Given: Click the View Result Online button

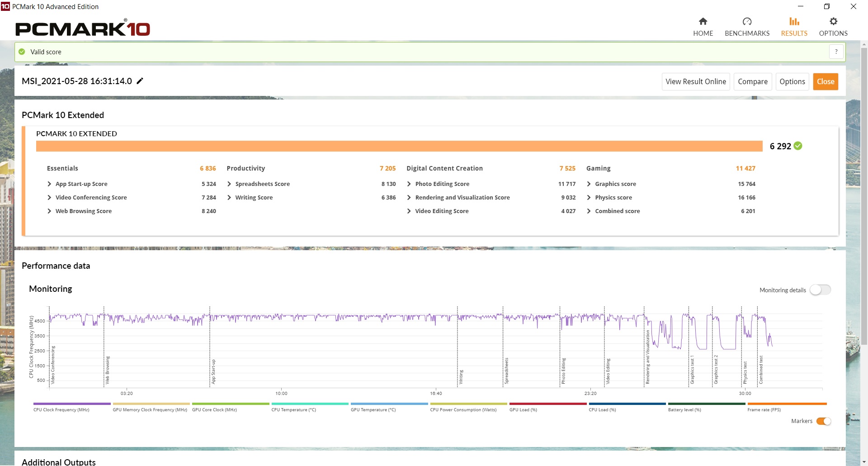Looking at the screenshot, I should (x=695, y=81).
